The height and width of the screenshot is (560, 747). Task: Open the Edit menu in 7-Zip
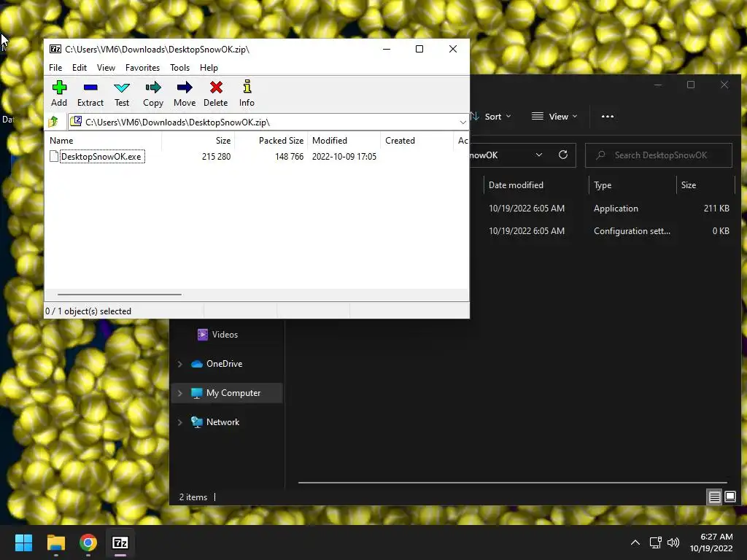click(x=79, y=68)
